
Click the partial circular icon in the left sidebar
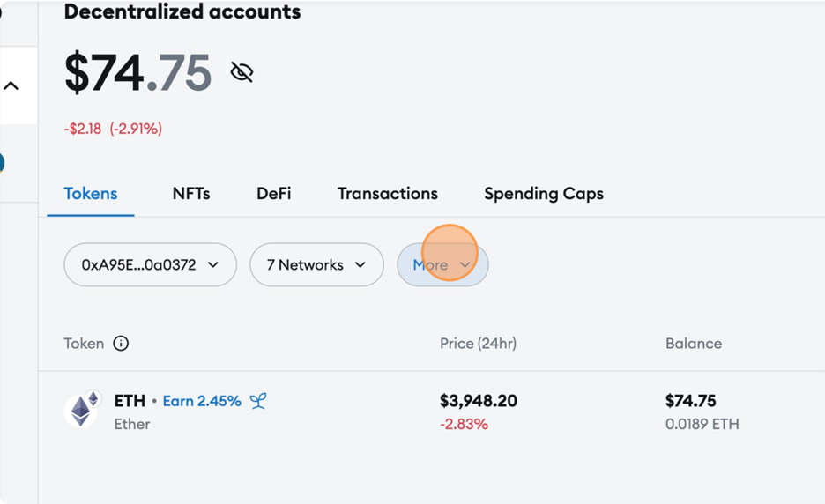coord(2,163)
